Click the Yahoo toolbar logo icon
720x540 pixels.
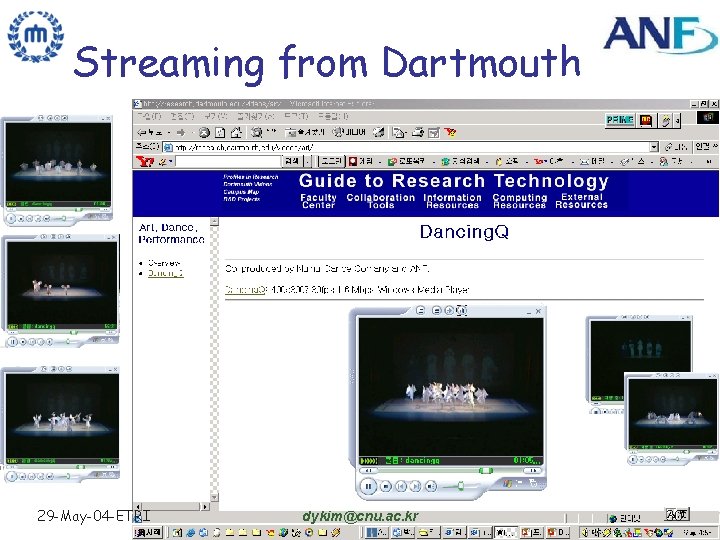[x=143, y=160]
